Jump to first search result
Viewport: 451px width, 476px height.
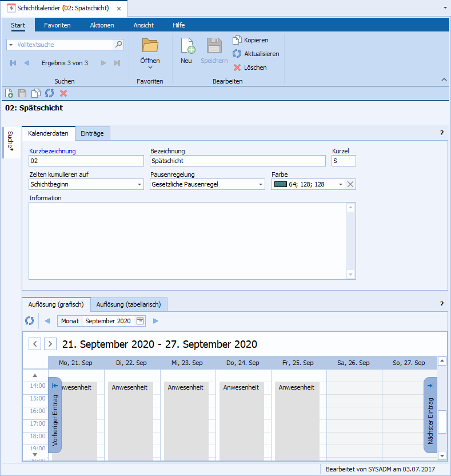pyautogui.click(x=13, y=63)
